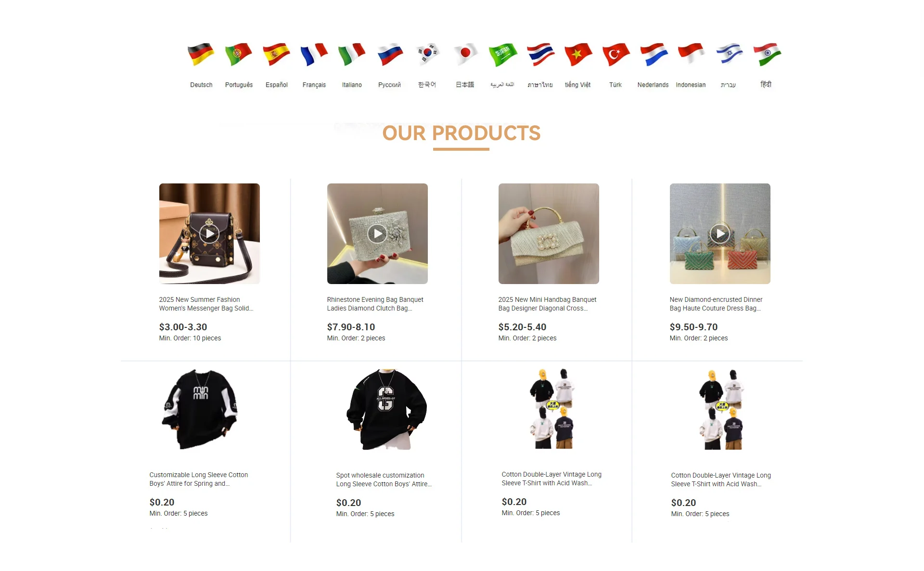Pick the Japanese flag icon
Viewport: 924px width, 571px height.
click(465, 54)
